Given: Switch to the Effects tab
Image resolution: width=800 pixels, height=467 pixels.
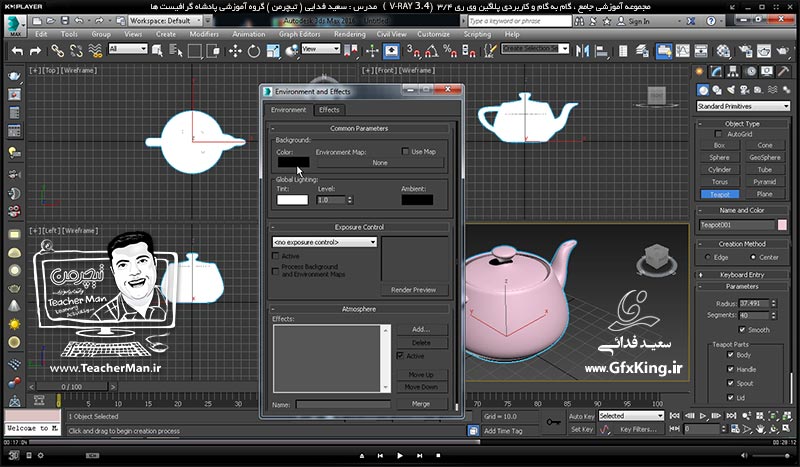Looking at the screenshot, I should (329, 110).
